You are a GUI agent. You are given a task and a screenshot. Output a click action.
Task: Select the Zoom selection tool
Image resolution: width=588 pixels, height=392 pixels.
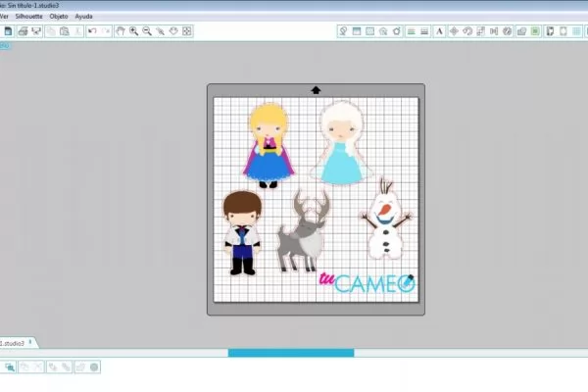click(x=160, y=31)
